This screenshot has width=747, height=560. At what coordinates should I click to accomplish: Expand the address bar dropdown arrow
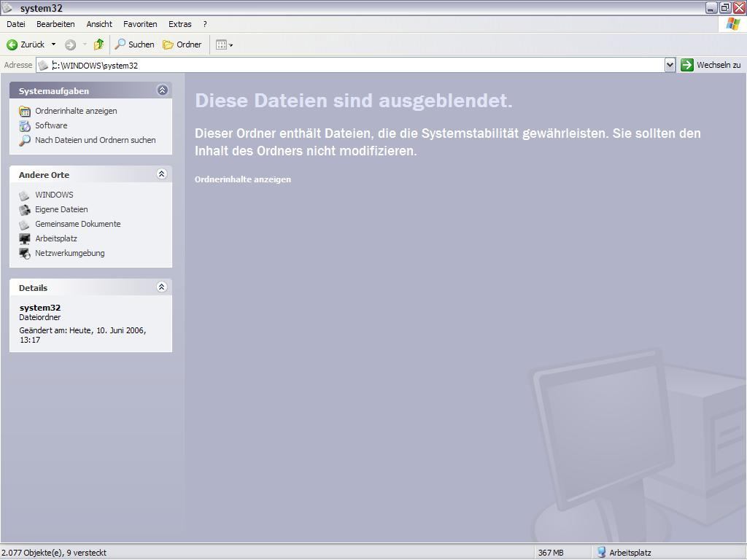pyautogui.click(x=670, y=65)
